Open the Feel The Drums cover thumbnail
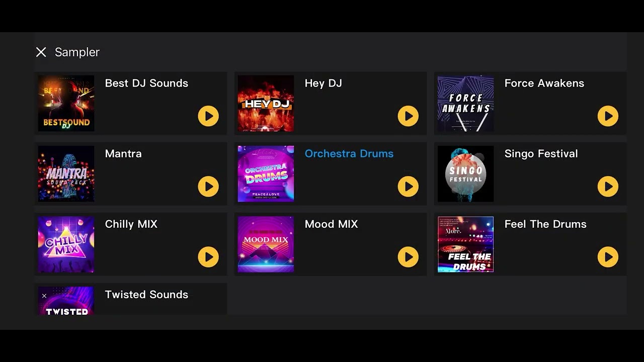The width and height of the screenshot is (644, 362). 465,244
